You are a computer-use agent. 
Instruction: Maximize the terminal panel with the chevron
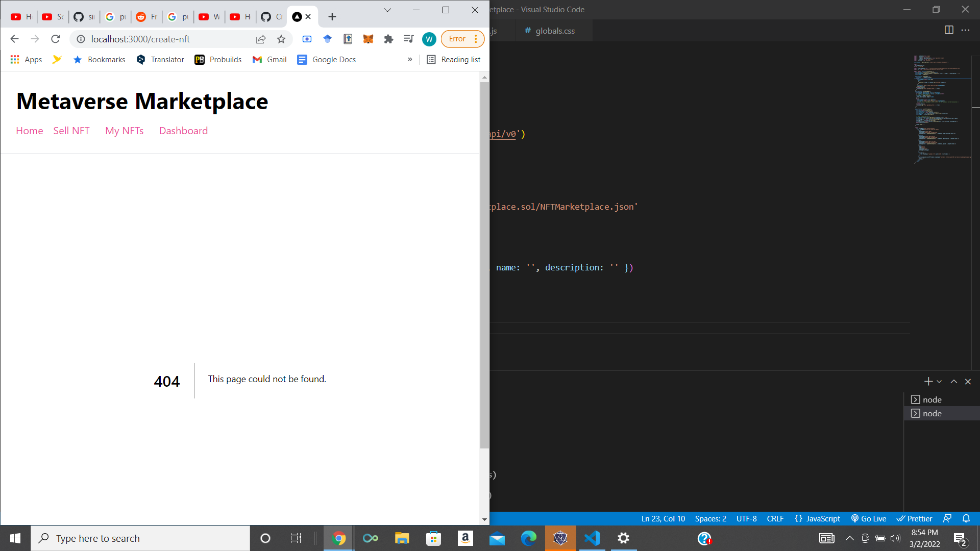[x=953, y=382]
